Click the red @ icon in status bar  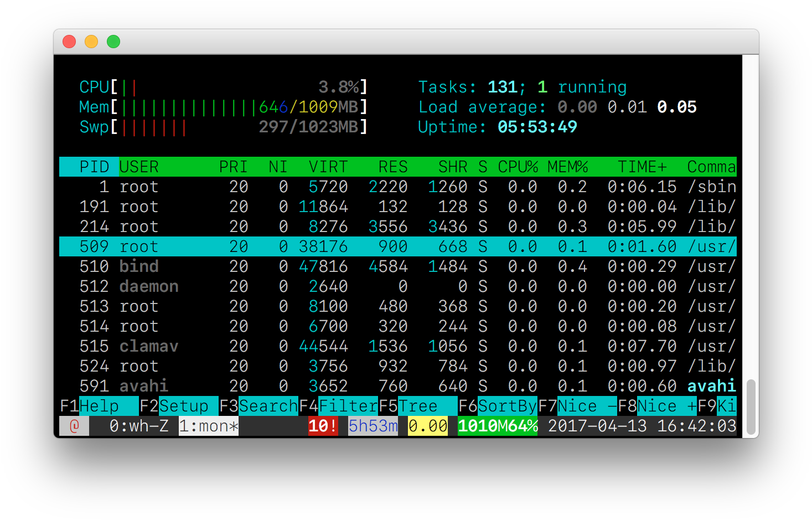tap(74, 426)
